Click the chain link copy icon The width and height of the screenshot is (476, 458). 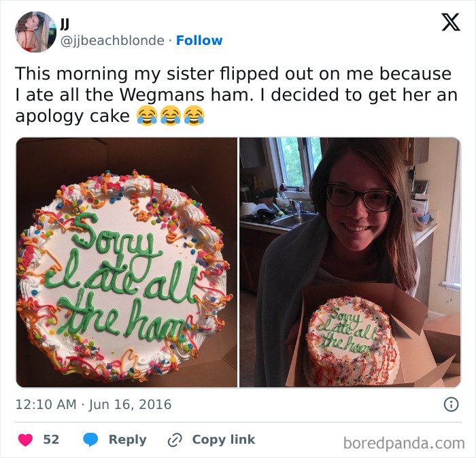click(x=175, y=440)
